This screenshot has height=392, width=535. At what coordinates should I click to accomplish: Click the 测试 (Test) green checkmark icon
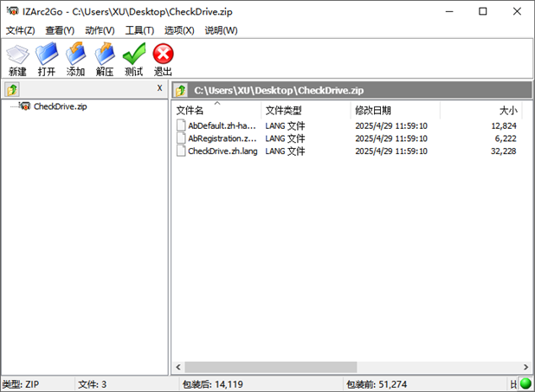(134, 54)
